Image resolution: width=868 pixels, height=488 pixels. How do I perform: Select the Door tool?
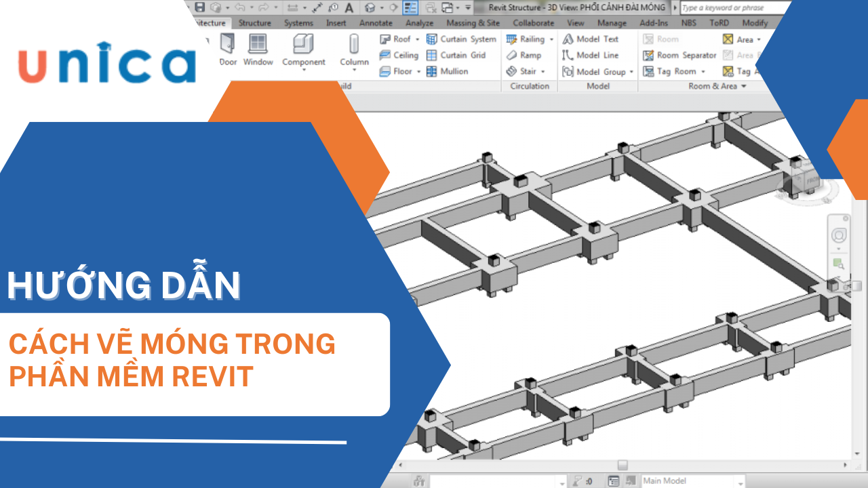click(228, 50)
